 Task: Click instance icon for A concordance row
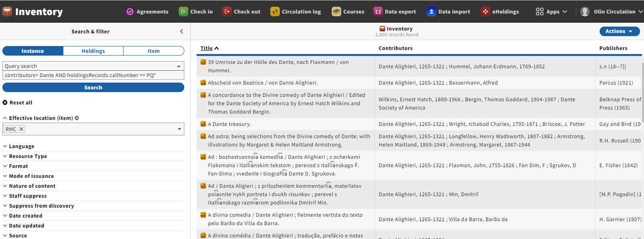[x=203, y=95]
